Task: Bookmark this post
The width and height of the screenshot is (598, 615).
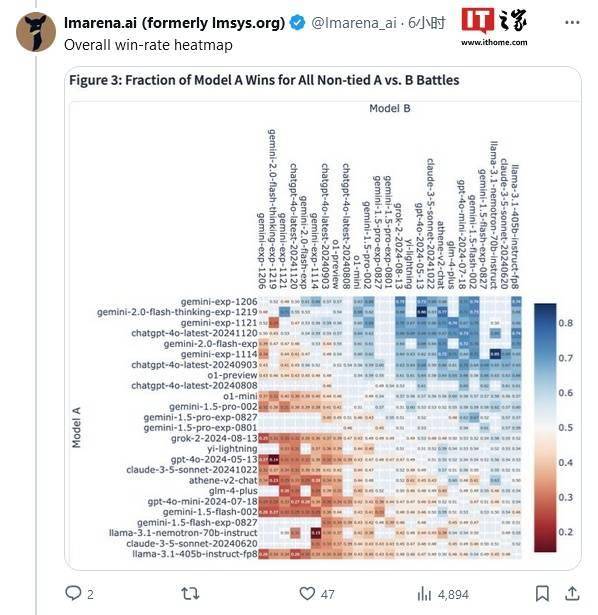Action: click(542, 593)
